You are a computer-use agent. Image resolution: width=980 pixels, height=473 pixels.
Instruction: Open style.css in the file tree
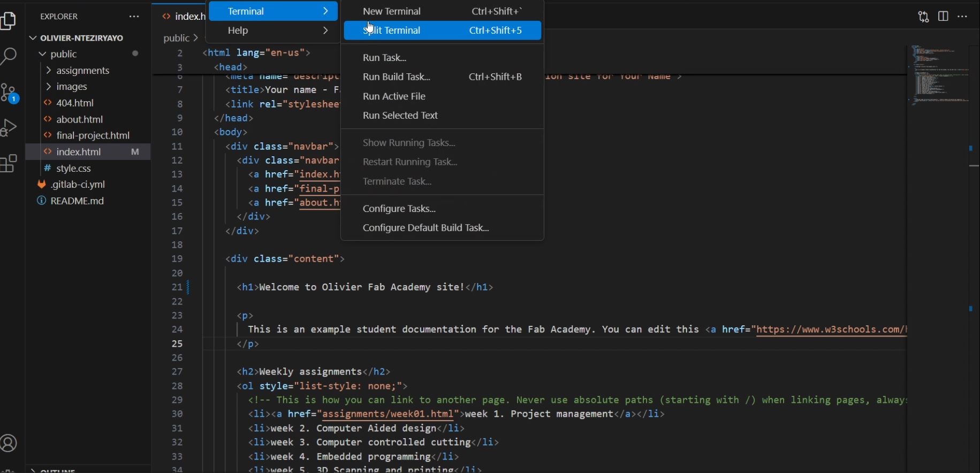[x=74, y=168]
